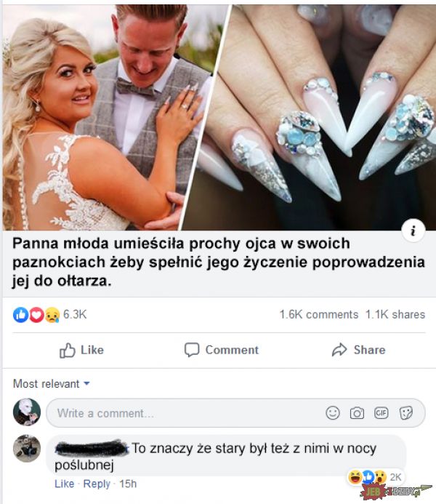Image resolution: width=436 pixels, height=504 pixels.
Task: Open the commenter's profile picture
Action: (27, 449)
